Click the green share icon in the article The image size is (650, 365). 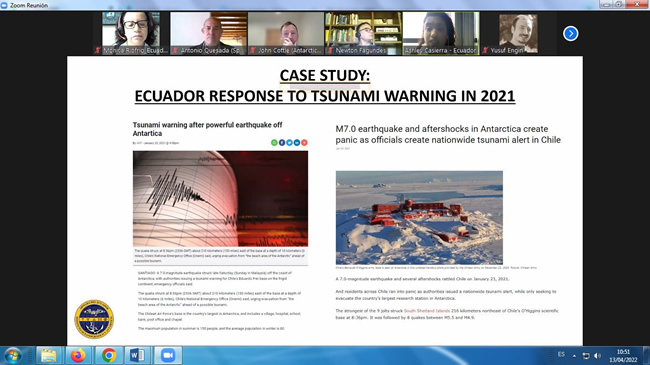pyautogui.click(x=274, y=143)
